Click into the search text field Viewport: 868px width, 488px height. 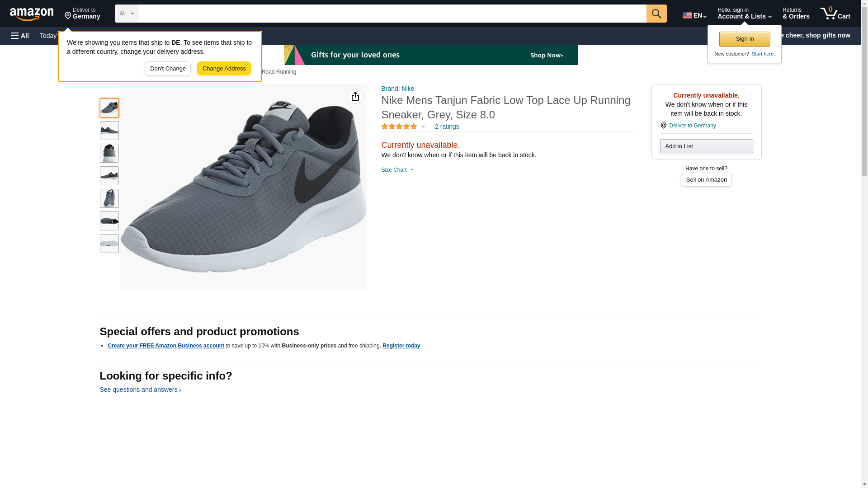(392, 14)
